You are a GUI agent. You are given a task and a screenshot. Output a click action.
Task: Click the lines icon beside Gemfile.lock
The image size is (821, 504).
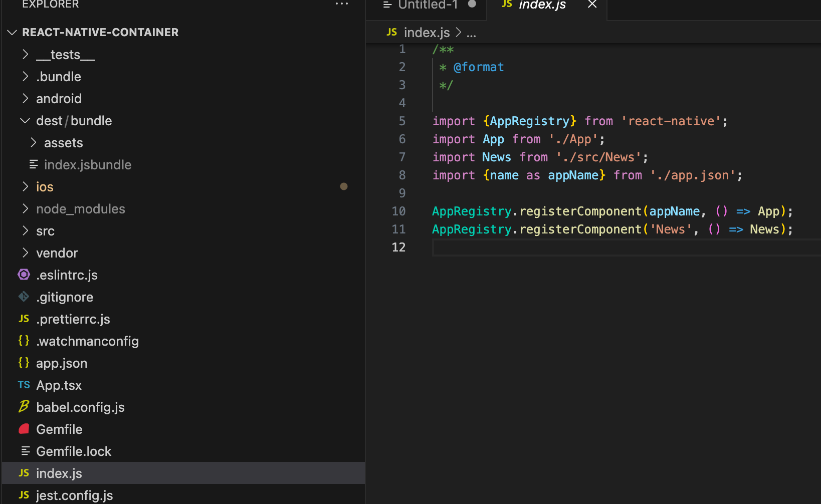click(25, 451)
